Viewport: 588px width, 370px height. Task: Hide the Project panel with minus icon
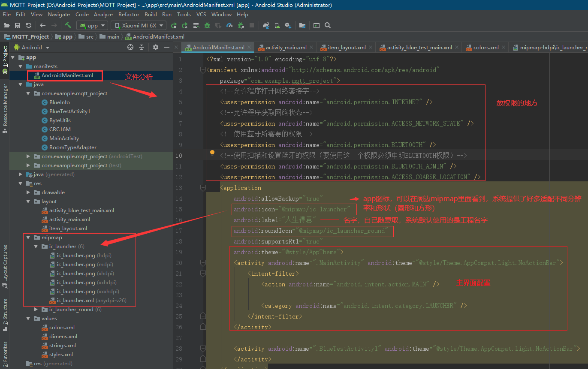pyautogui.click(x=167, y=47)
